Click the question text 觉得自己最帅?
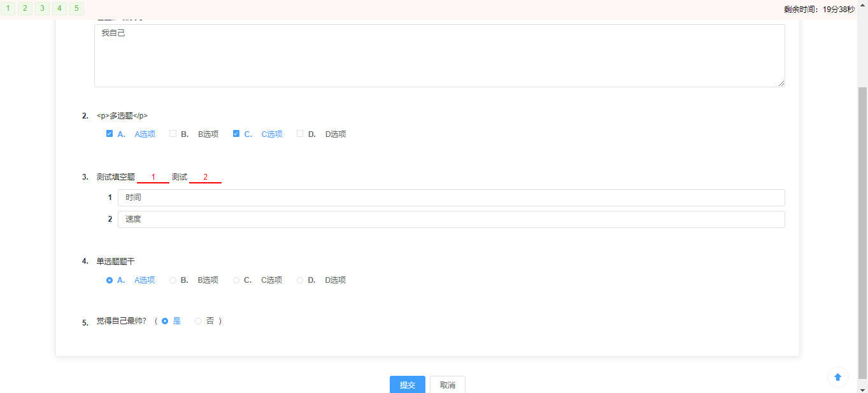Image resolution: width=868 pixels, height=393 pixels. pos(122,321)
